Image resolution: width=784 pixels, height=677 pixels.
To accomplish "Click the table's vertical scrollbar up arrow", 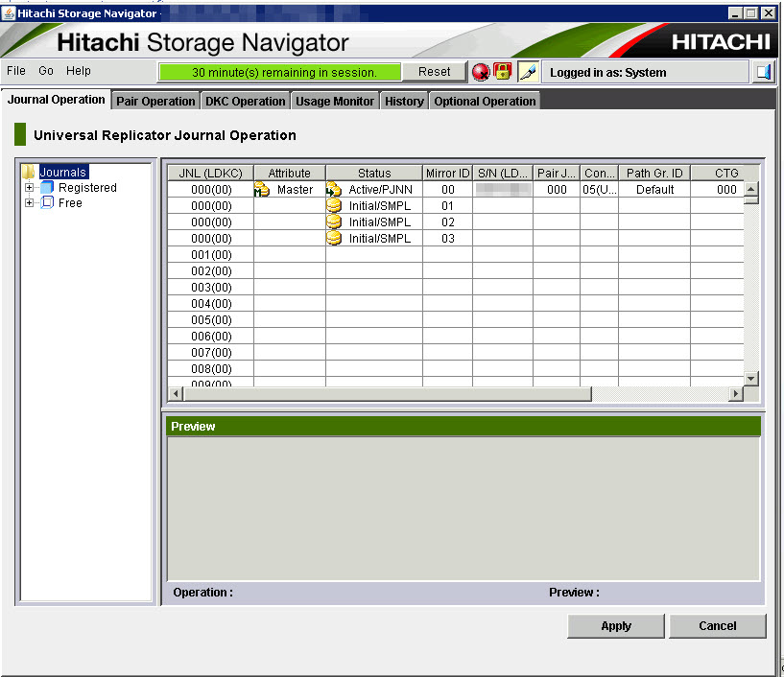I will tap(751, 189).
